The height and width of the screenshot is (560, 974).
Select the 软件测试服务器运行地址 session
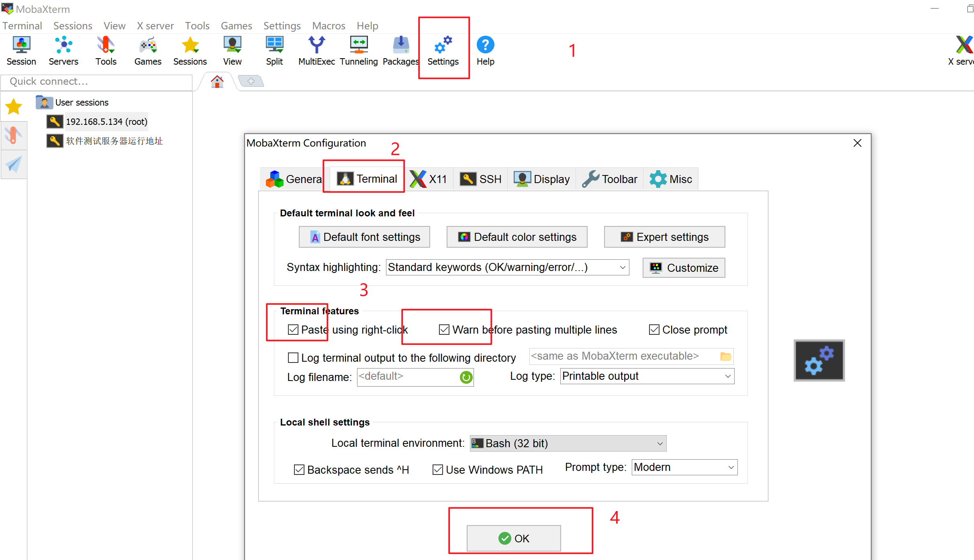(104, 141)
